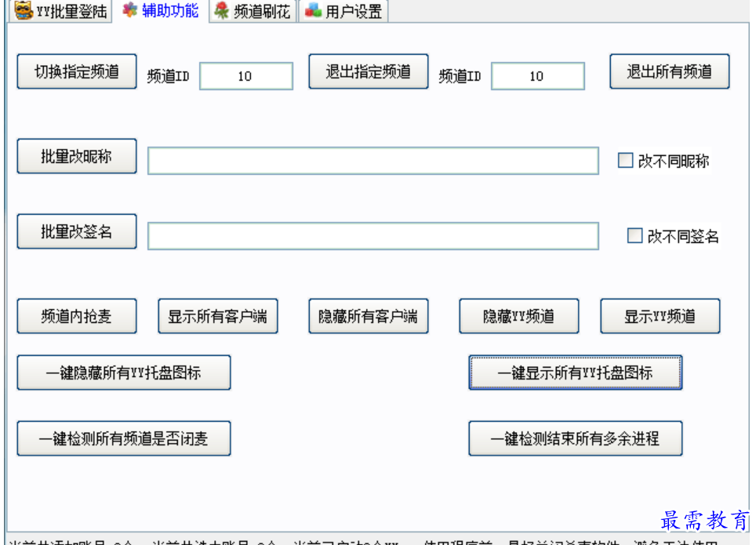
Task: Open the YY批量登陆 tab
Action: (60, 11)
